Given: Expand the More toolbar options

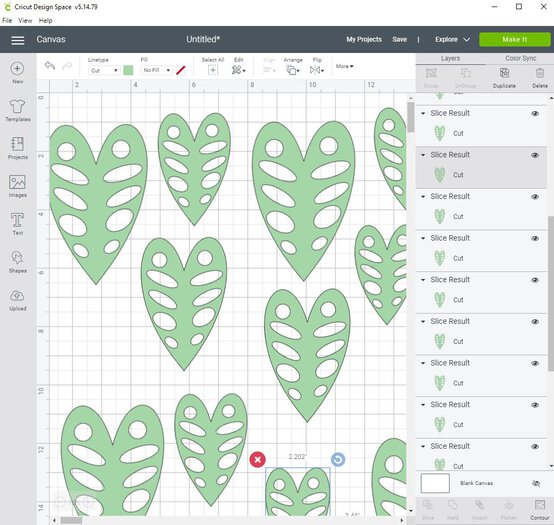Looking at the screenshot, I should point(344,66).
